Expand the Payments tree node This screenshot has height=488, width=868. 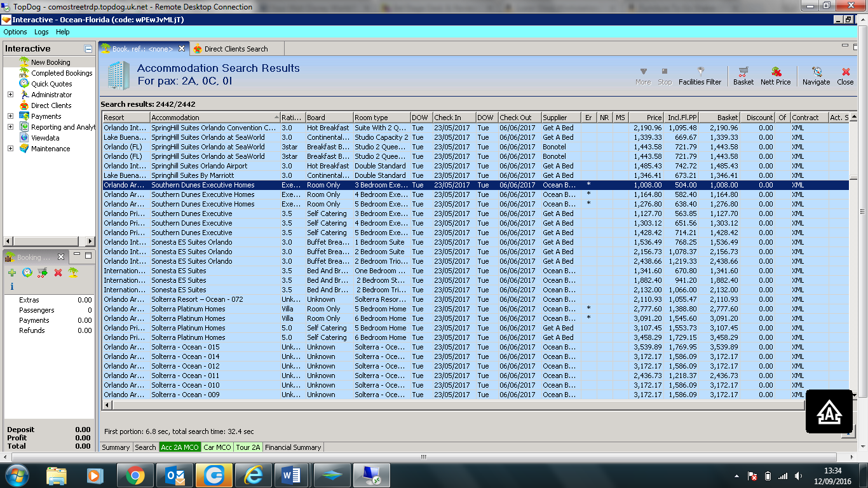[10, 116]
